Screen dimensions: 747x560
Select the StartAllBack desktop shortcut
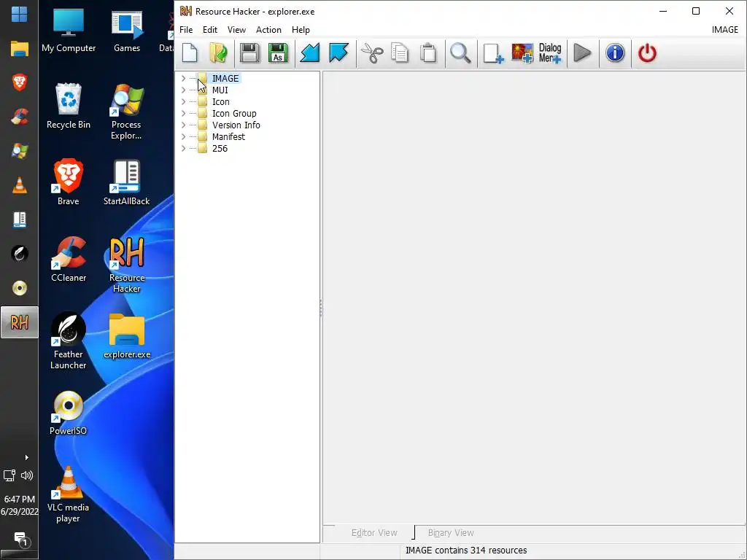coord(127,182)
